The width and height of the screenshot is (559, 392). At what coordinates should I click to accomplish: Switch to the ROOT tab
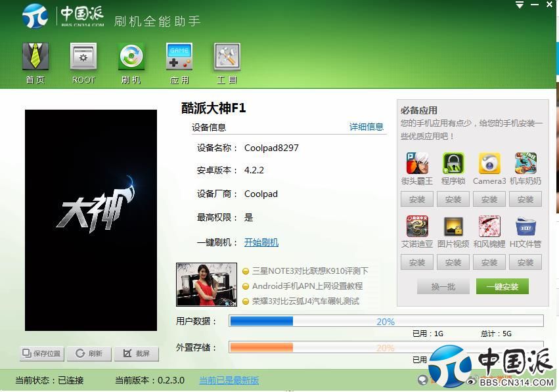point(83,64)
